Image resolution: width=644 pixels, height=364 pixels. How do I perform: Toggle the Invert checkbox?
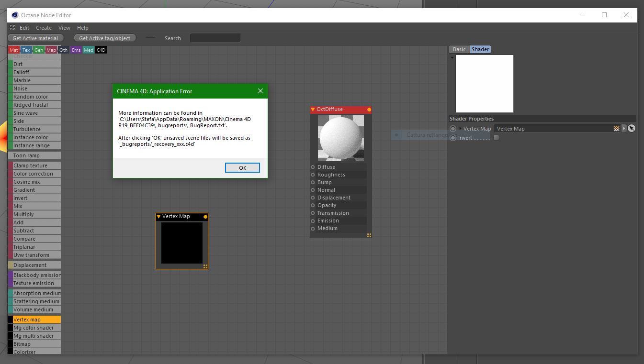point(496,138)
